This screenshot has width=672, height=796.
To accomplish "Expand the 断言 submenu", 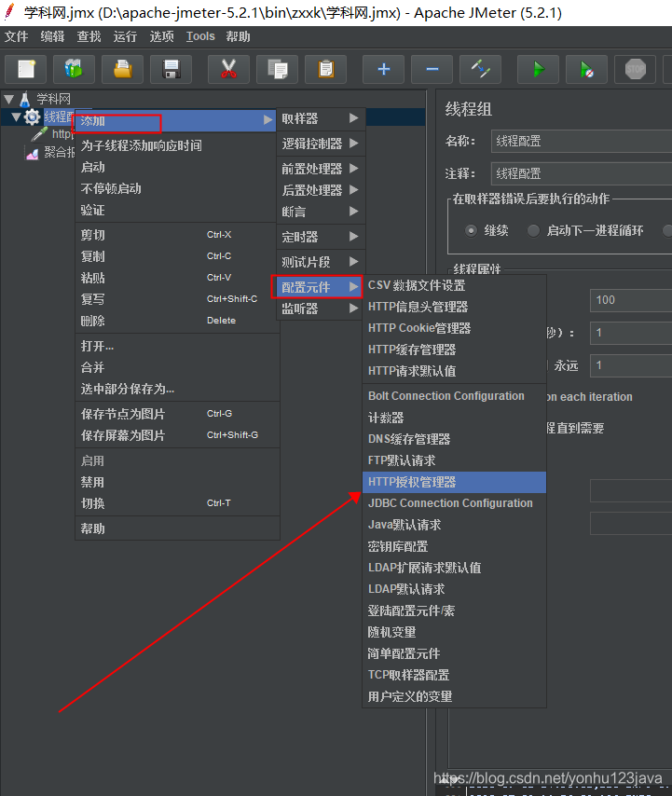I will [x=321, y=212].
